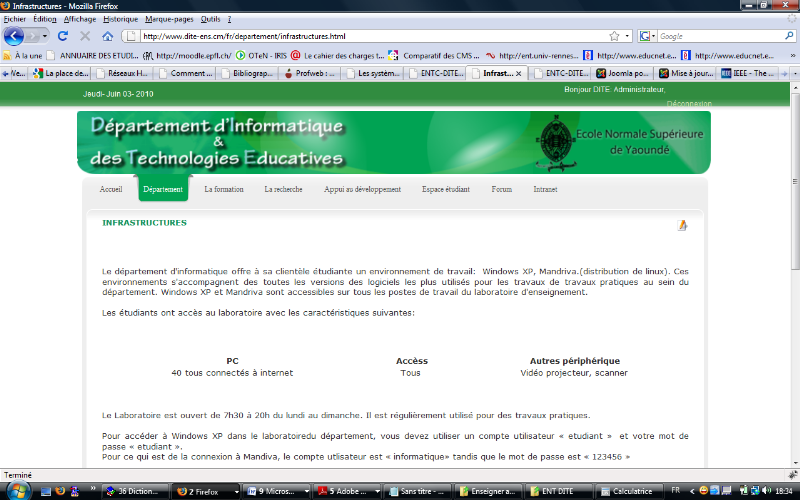Open the Accueil site menu item
Image resolution: width=800 pixels, height=500 pixels.
(111, 189)
